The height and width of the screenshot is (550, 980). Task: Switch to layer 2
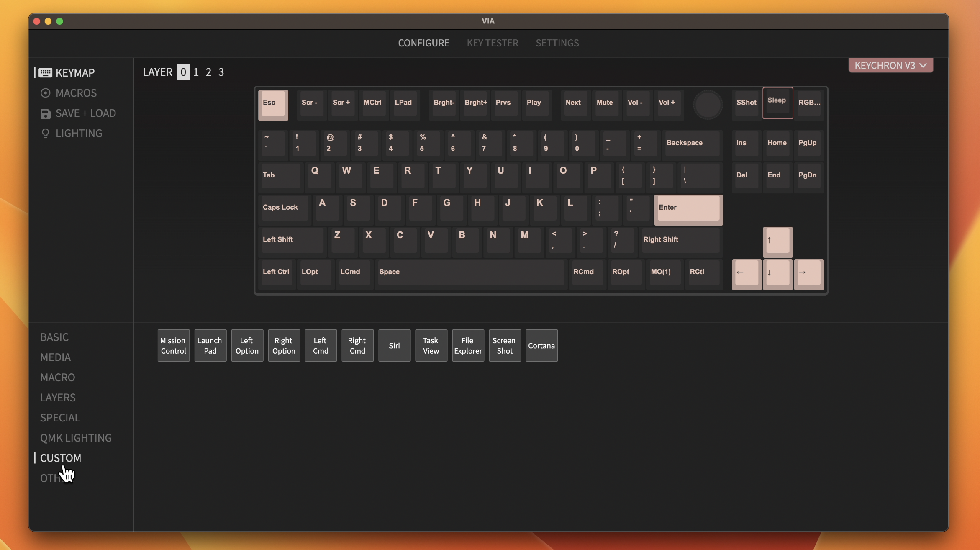pyautogui.click(x=208, y=72)
